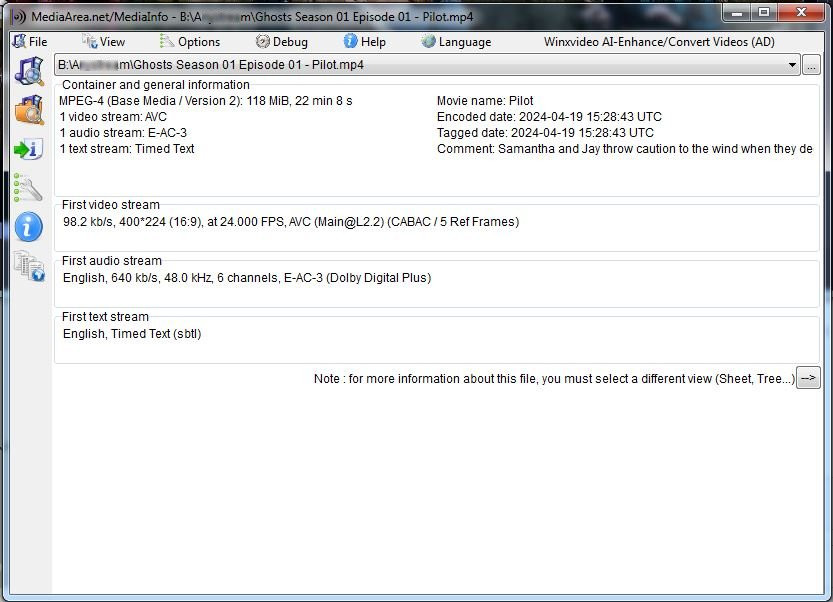Expand the file path dropdown arrow

click(x=792, y=65)
